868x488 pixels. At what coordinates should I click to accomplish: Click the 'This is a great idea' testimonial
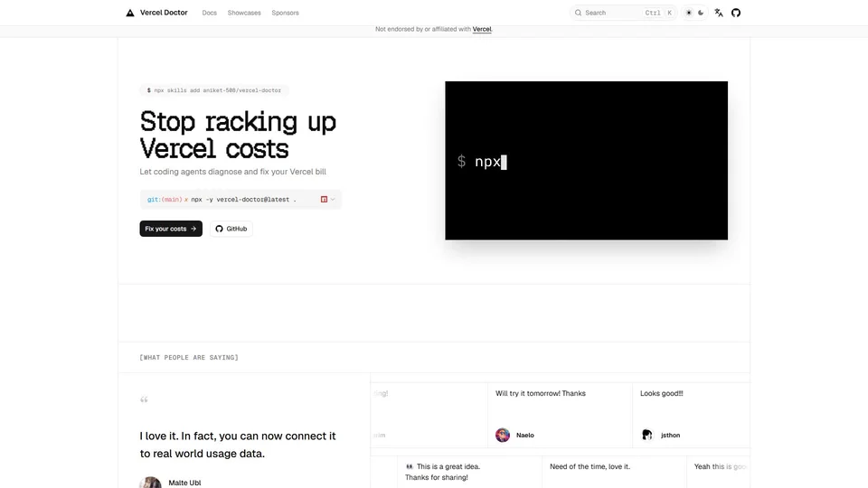coord(442,472)
